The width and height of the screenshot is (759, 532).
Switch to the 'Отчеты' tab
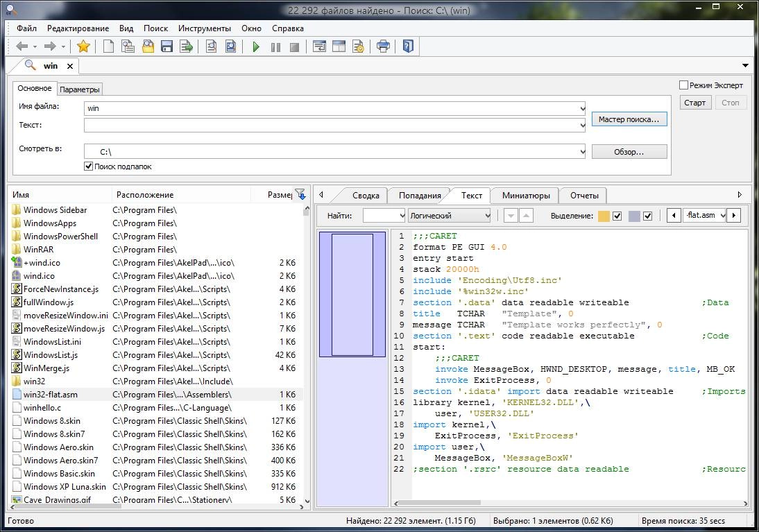pos(584,196)
